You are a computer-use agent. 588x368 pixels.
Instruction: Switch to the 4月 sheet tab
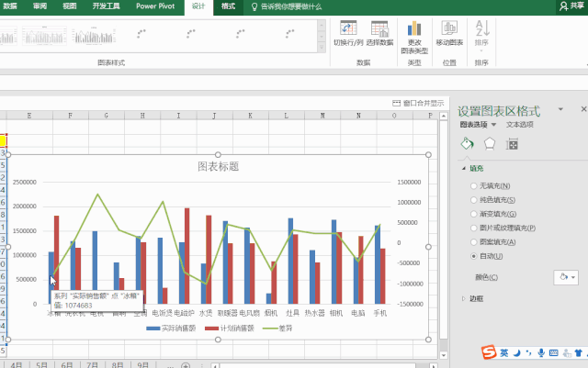tap(17, 365)
